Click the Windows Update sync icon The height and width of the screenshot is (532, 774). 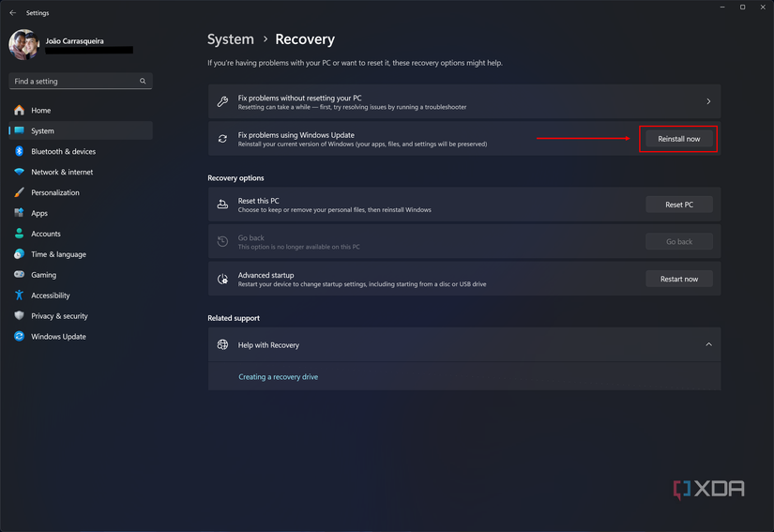pyautogui.click(x=20, y=336)
